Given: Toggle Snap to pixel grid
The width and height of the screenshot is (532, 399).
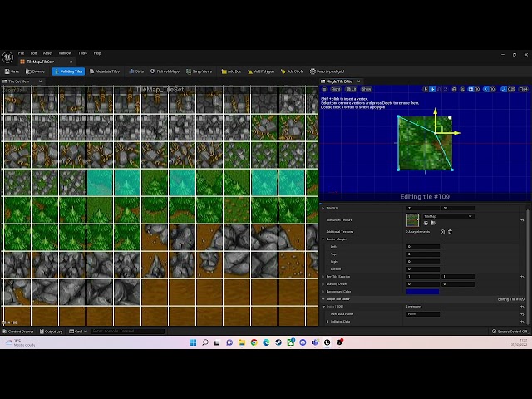Looking at the screenshot, I should coord(327,71).
